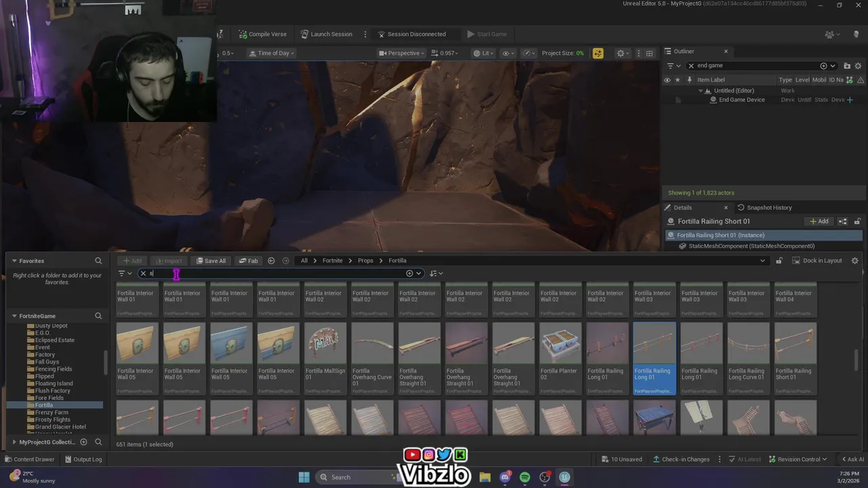
Task: Click the Props breadcrumb
Action: [x=366, y=261]
